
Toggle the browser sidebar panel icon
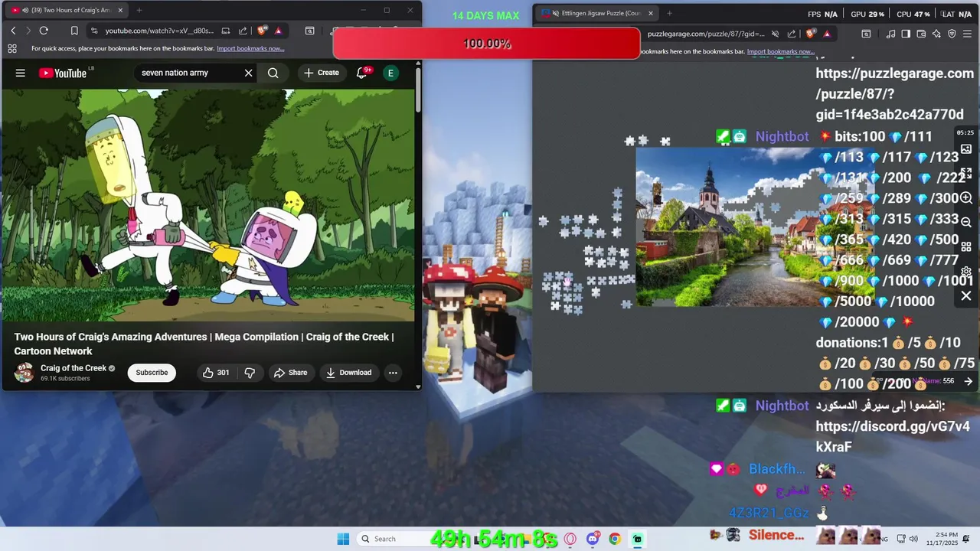click(x=906, y=34)
